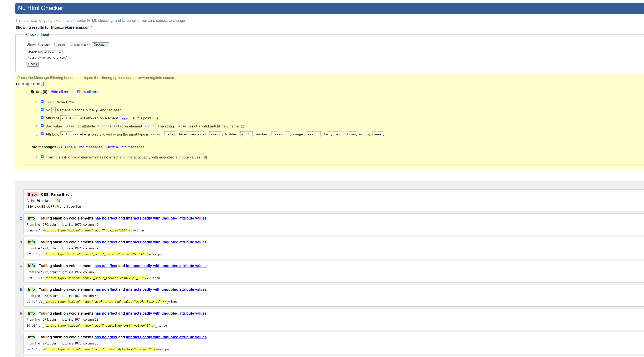Viewport: 644px width, 357px height.
Task: Focus the URL field containing https://rekurencja.com/
Action: click(335, 58)
